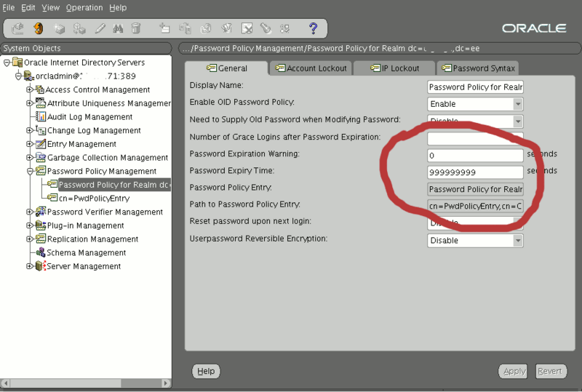The height and width of the screenshot is (392, 582).
Task: Switch to the Password Syntax tab
Action: point(478,68)
